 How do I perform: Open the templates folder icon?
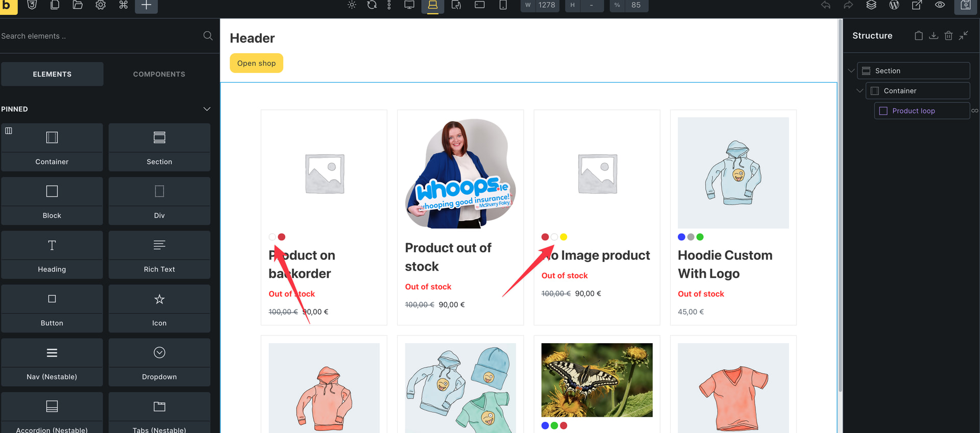click(x=78, y=5)
